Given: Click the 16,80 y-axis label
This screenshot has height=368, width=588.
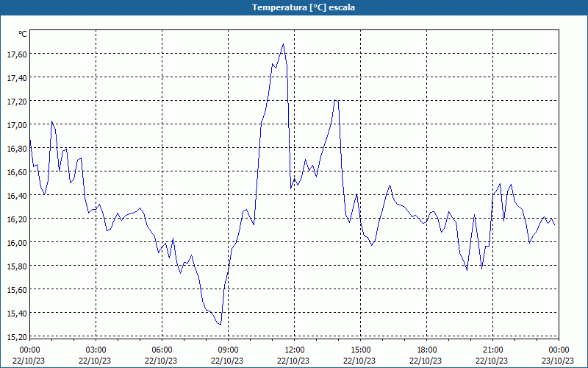Looking at the screenshot, I should tap(17, 149).
